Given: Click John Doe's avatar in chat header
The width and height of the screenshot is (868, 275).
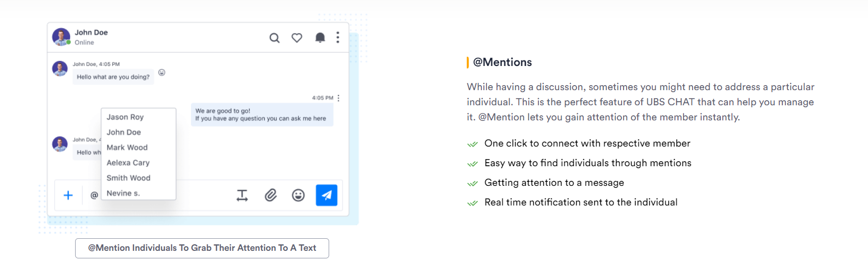Looking at the screenshot, I should click(x=61, y=37).
